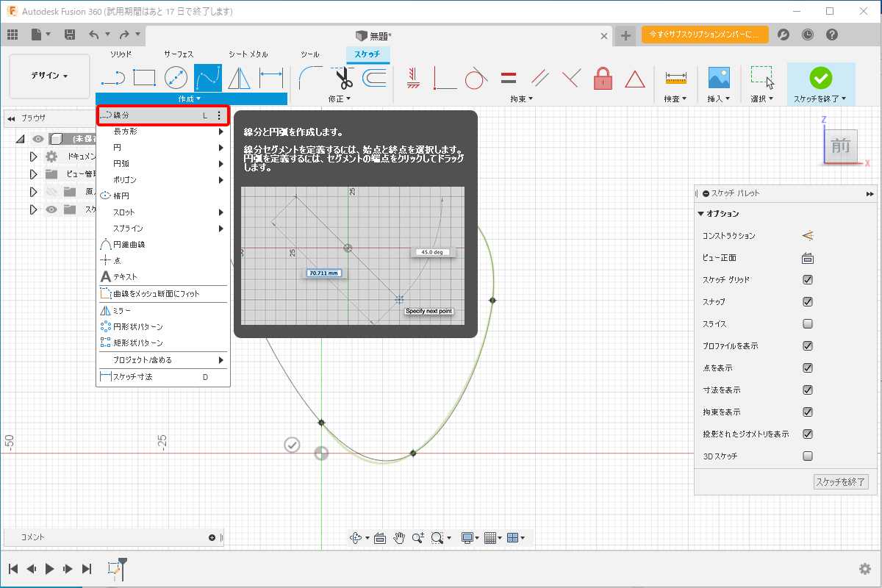Open the 修正 dropdown menu

tap(339, 98)
